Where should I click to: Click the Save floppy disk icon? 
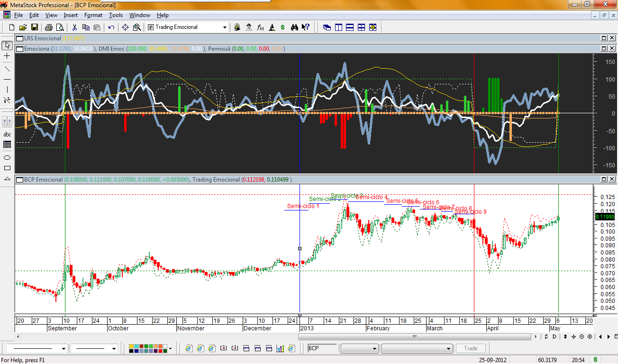[x=35, y=27]
